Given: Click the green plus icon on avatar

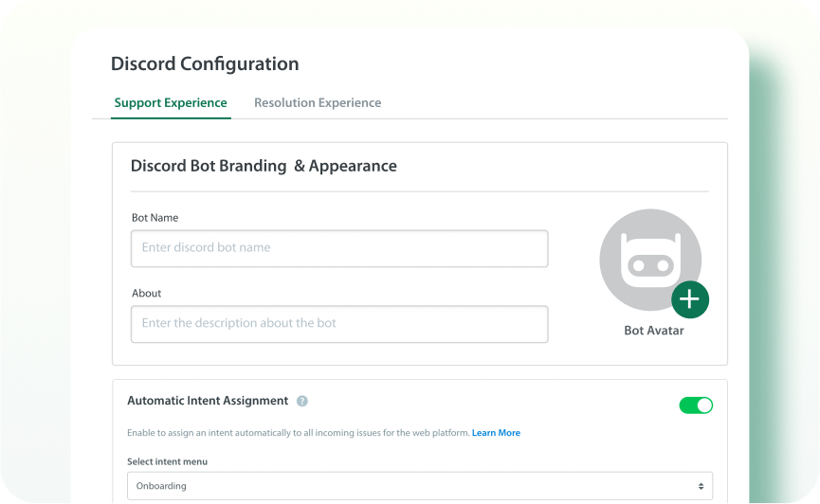Looking at the screenshot, I should click(689, 299).
